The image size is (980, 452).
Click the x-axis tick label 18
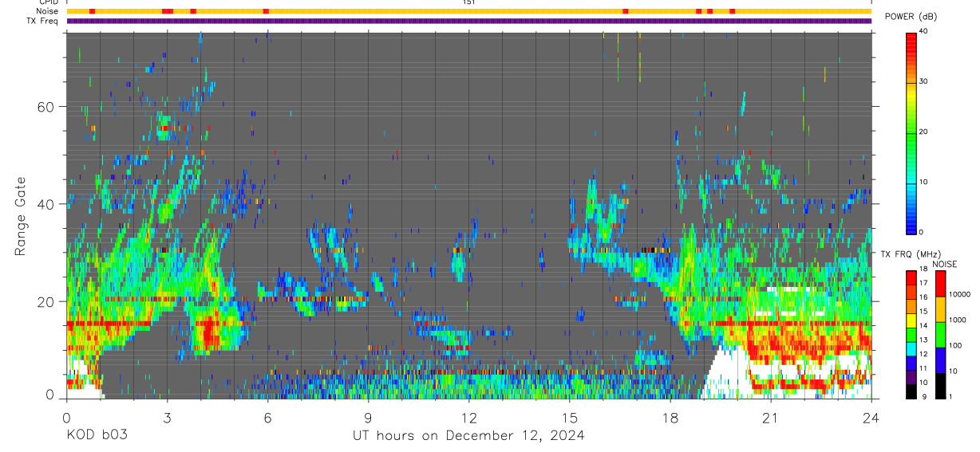670,417
